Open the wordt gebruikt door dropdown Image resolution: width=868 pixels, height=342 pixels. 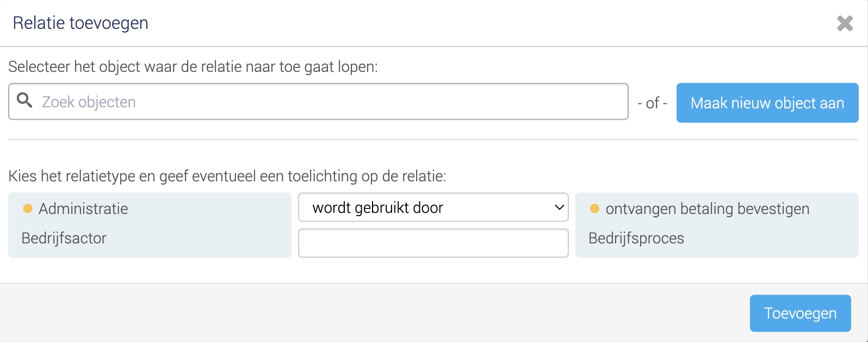pos(433,207)
